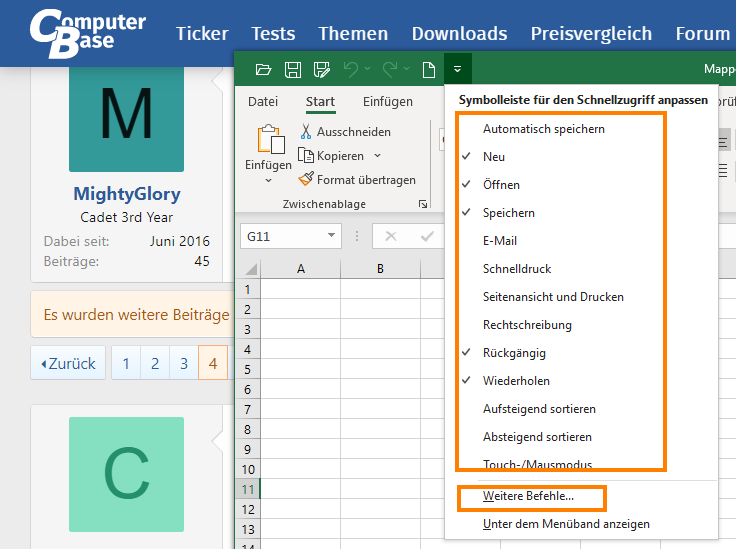Click the select-all corner triangle in sheet

pos(251,269)
